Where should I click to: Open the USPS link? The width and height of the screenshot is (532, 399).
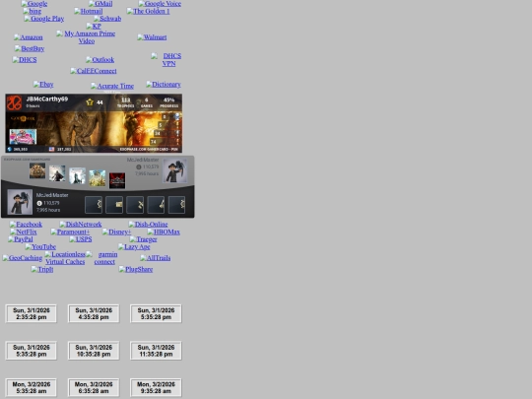(x=81, y=239)
